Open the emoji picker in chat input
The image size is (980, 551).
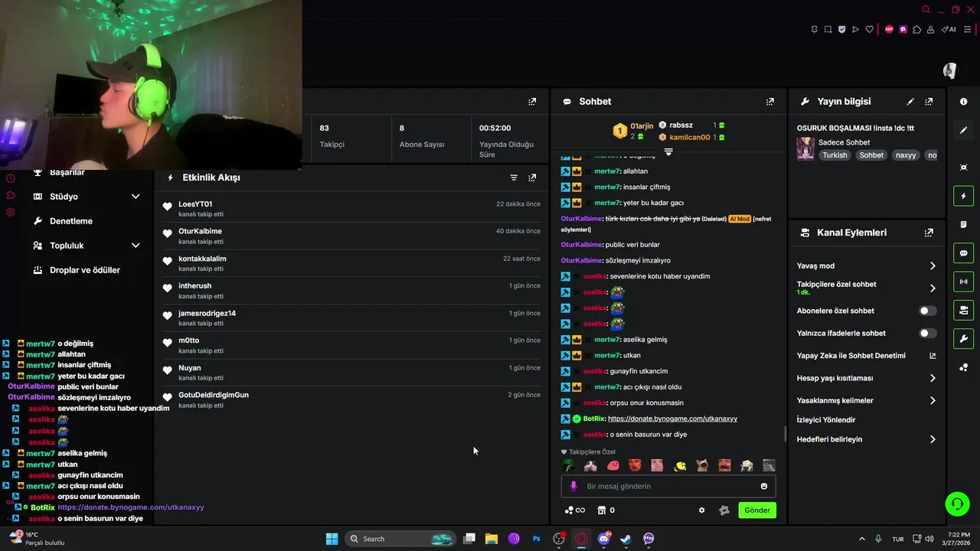(x=764, y=486)
